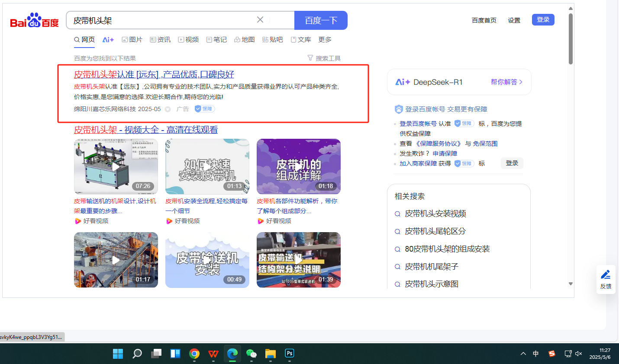Play the 皮带机的组成详解 video thumbnail

298,166
